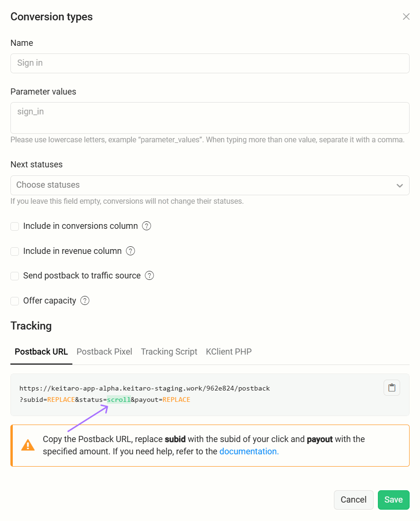Save the conversion type

coord(394,500)
